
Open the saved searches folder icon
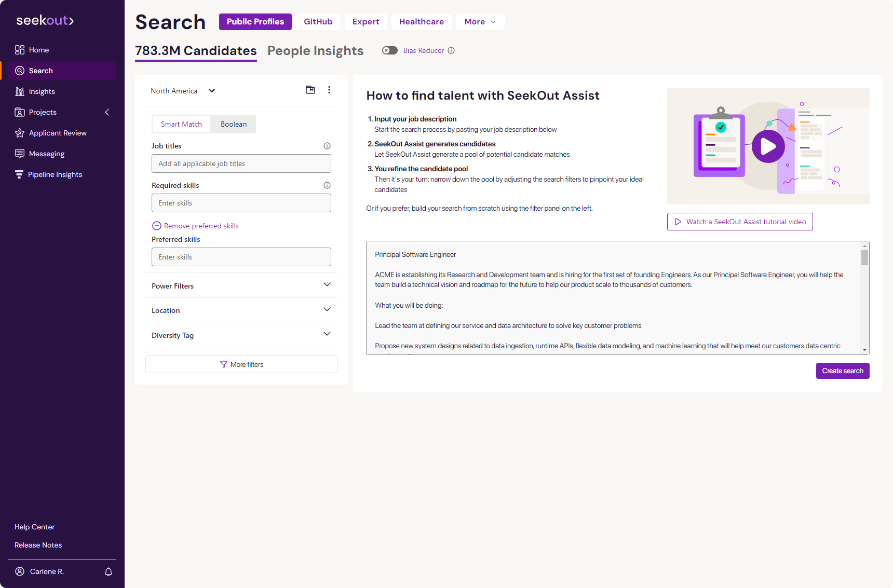pos(310,90)
